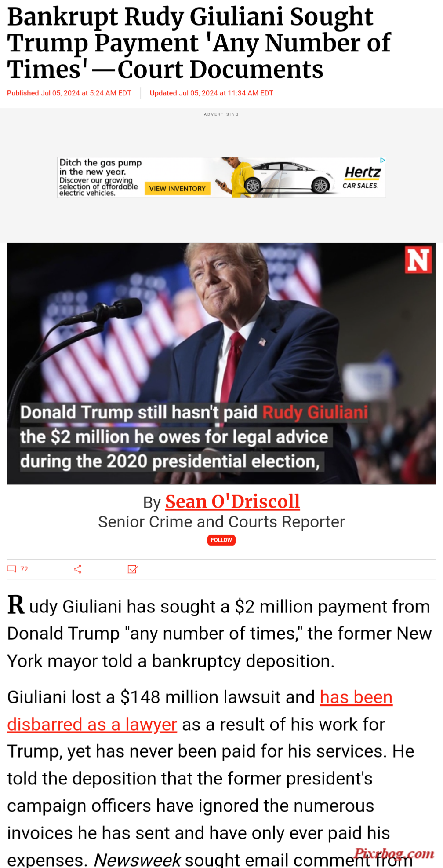The image size is (443, 868).
Task: Click the share icon
Action: click(78, 569)
